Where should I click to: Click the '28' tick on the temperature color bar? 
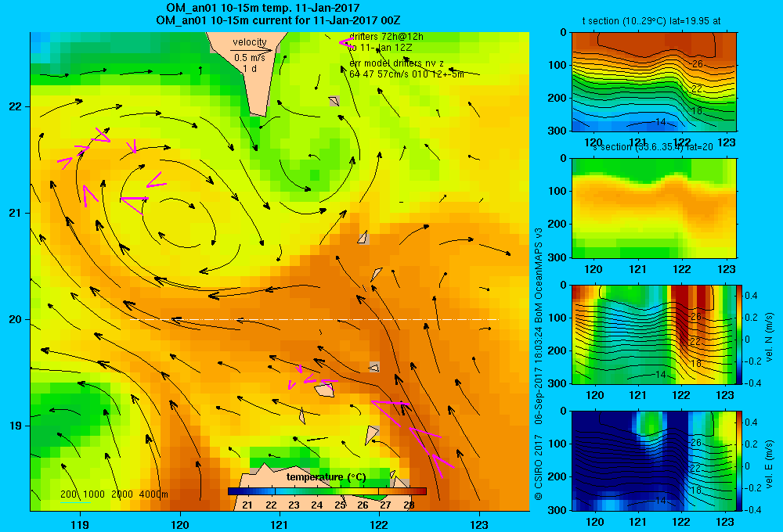point(409,505)
